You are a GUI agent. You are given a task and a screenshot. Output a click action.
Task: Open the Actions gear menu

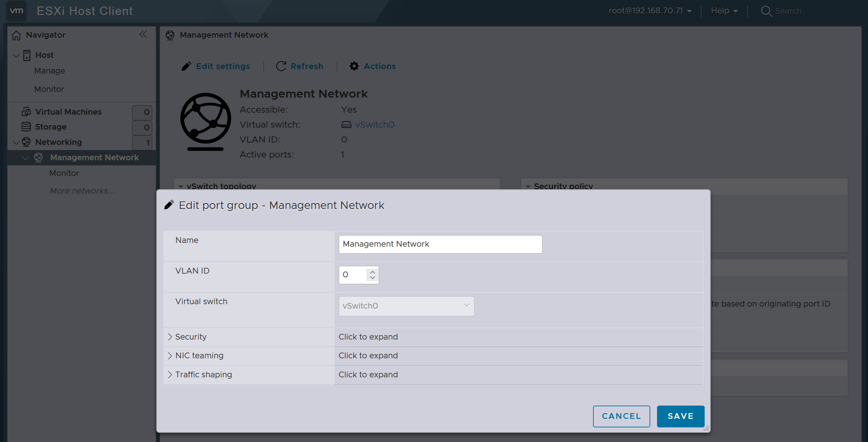click(354, 66)
